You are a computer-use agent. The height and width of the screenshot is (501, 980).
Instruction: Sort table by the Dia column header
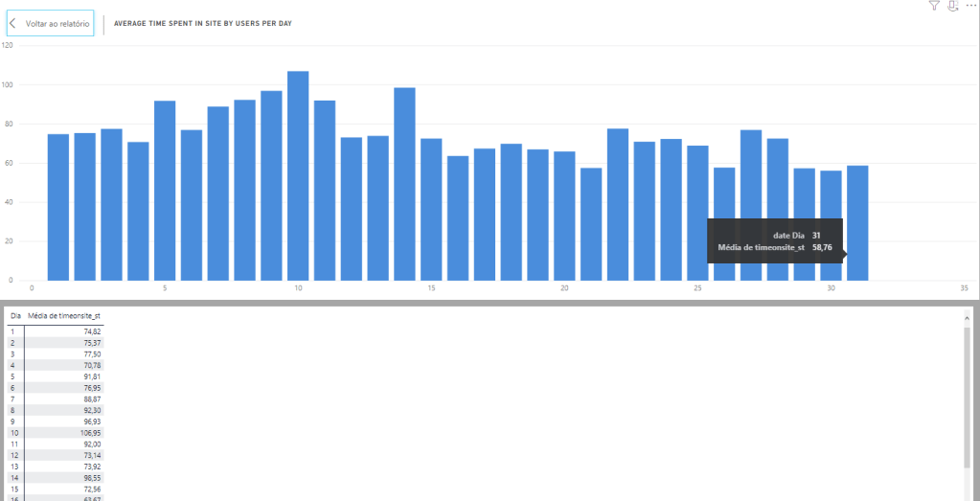pos(15,315)
